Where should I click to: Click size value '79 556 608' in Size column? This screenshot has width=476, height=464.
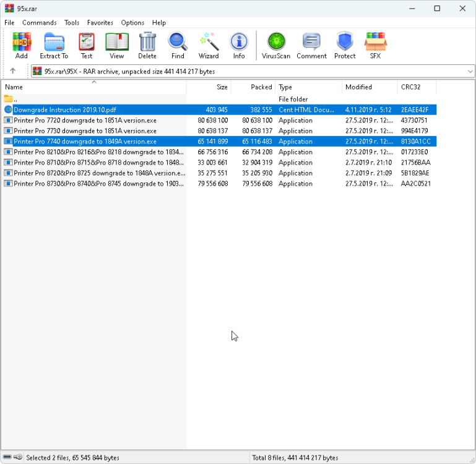pyautogui.click(x=213, y=184)
